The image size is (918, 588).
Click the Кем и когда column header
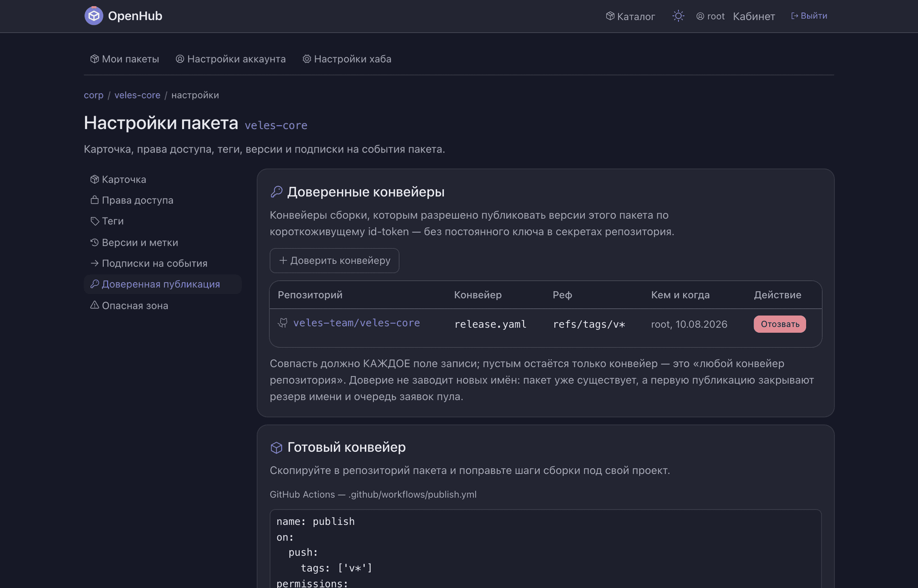(x=680, y=295)
